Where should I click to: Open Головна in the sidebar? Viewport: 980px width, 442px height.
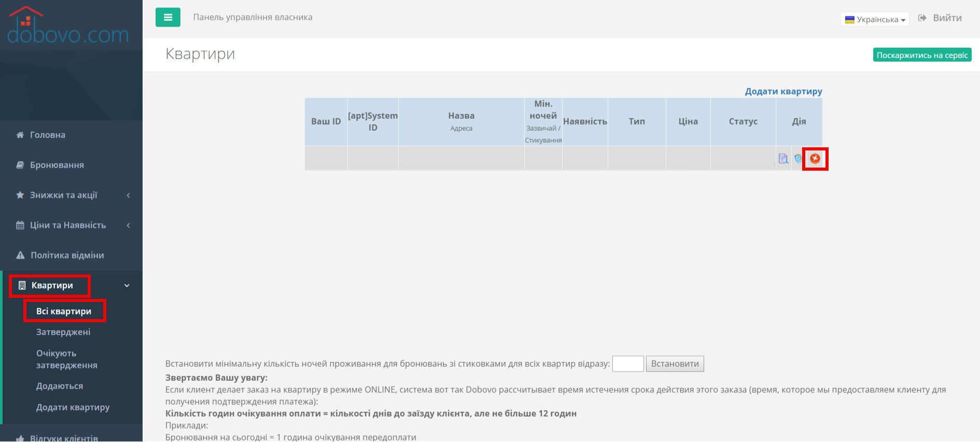(x=48, y=135)
